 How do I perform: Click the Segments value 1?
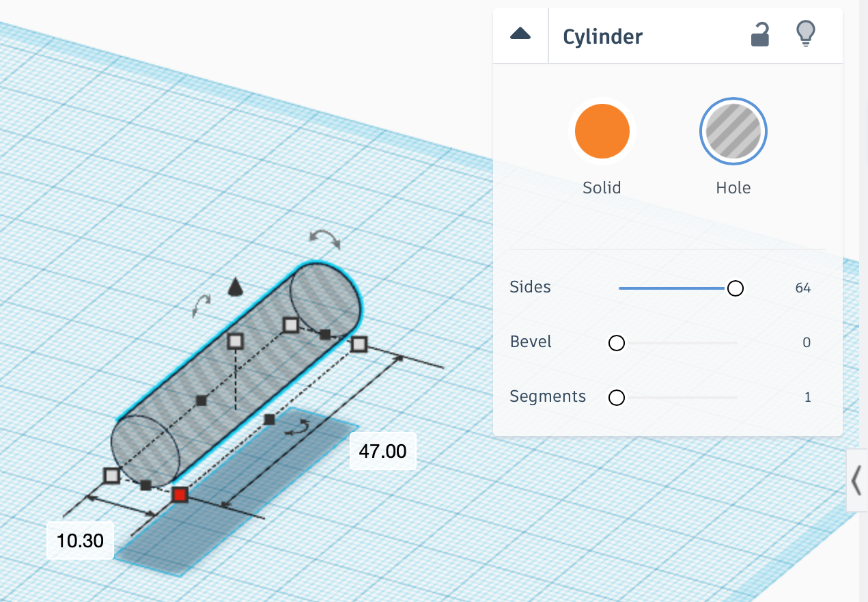[x=808, y=398]
